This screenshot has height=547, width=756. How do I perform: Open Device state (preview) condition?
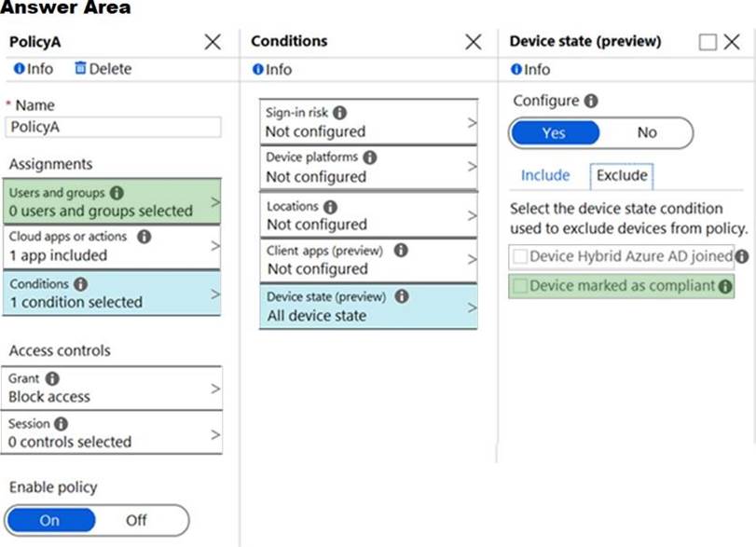point(368,306)
